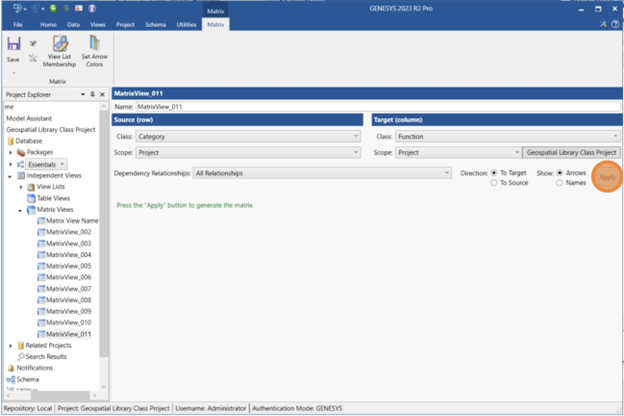Open the File menu
The width and height of the screenshot is (624, 416).
(18, 23)
